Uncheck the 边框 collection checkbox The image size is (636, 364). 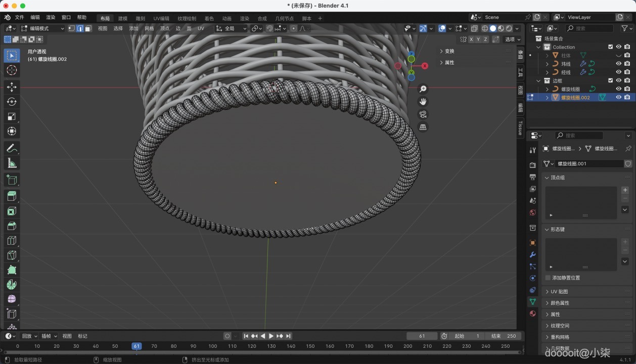click(610, 80)
